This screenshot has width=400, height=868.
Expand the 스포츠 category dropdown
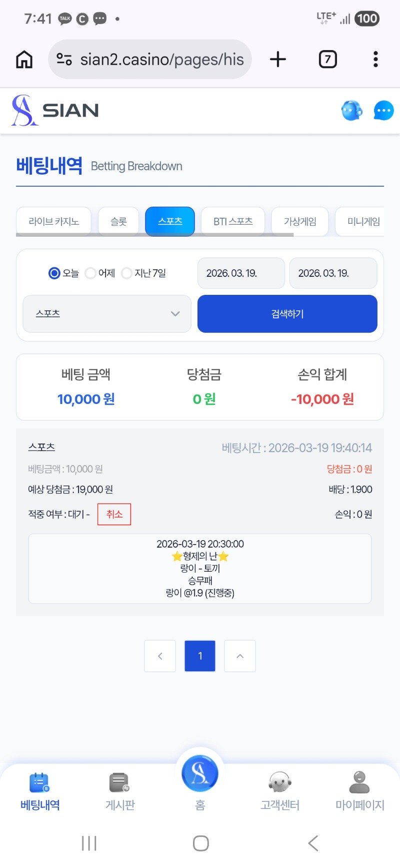(x=107, y=314)
